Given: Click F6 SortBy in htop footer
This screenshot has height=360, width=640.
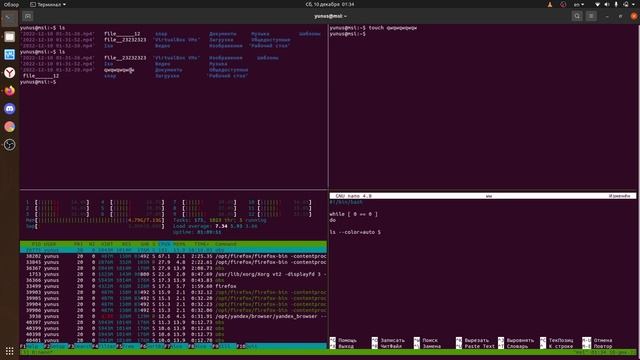Looking at the screenshot, I should [x=152, y=346].
